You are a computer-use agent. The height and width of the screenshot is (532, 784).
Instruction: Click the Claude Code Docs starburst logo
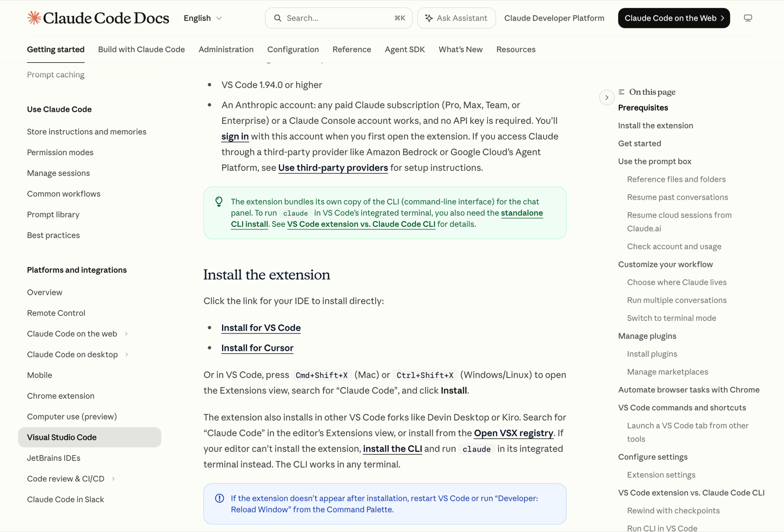[x=34, y=18]
